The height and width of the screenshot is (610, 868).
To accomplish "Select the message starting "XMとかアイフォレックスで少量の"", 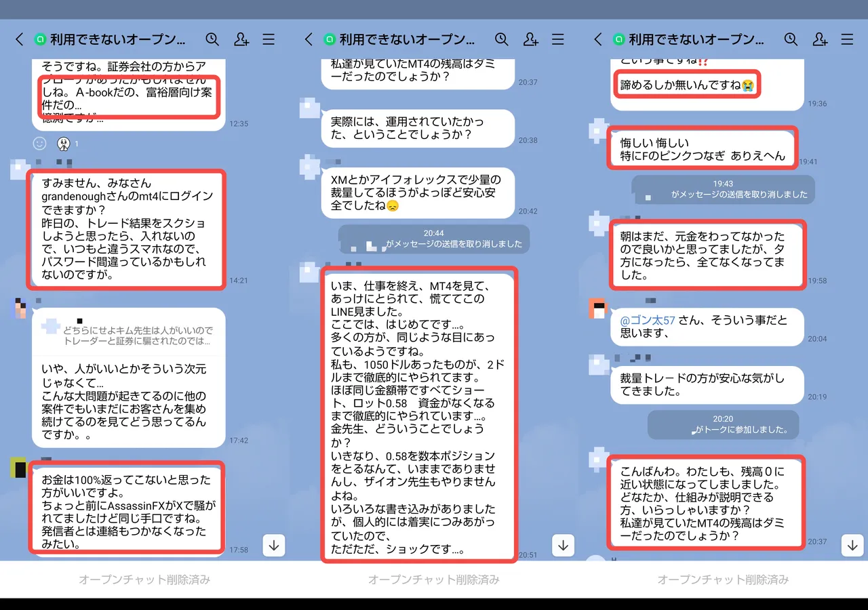I will [417, 192].
